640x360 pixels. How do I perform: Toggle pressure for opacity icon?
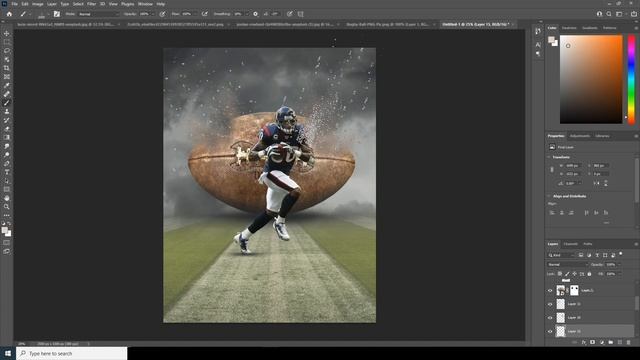point(162,14)
